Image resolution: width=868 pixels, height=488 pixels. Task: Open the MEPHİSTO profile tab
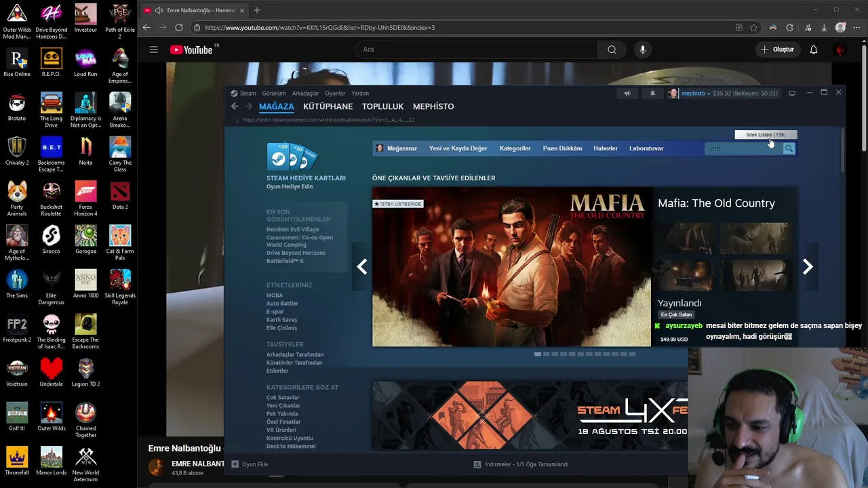pos(433,106)
